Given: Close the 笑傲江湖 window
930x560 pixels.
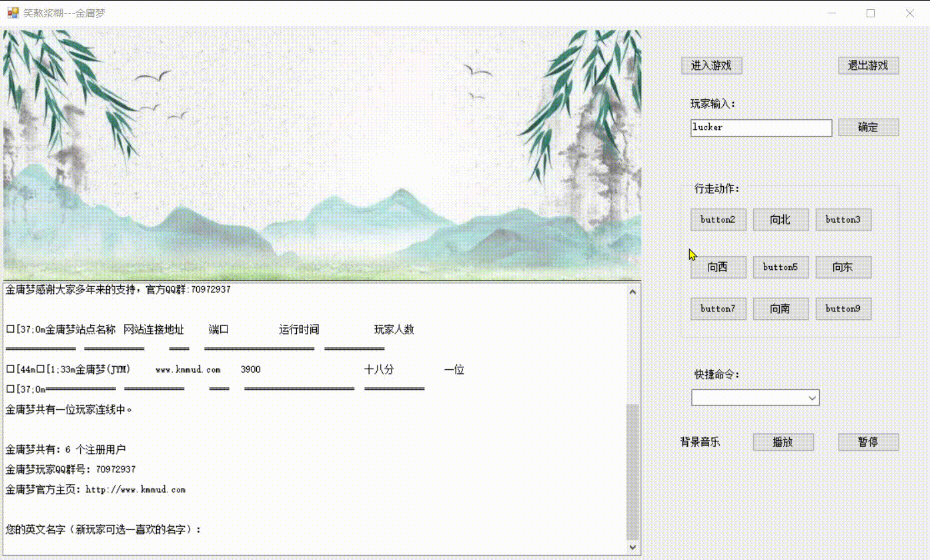Looking at the screenshot, I should pyautogui.click(x=910, y=13).
